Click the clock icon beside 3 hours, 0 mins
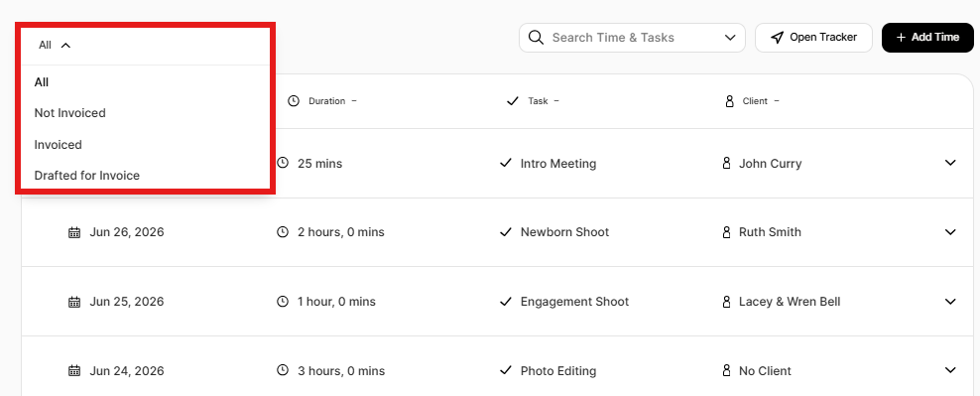 pos(283,370)
